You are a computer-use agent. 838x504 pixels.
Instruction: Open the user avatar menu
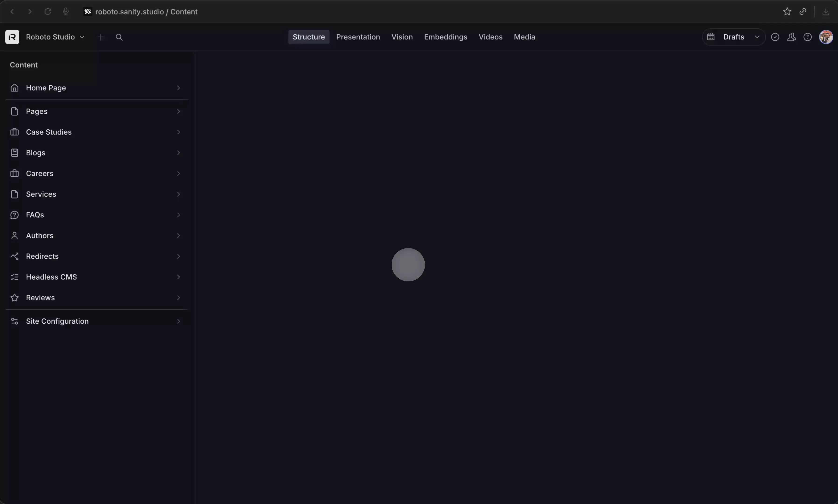826,37
